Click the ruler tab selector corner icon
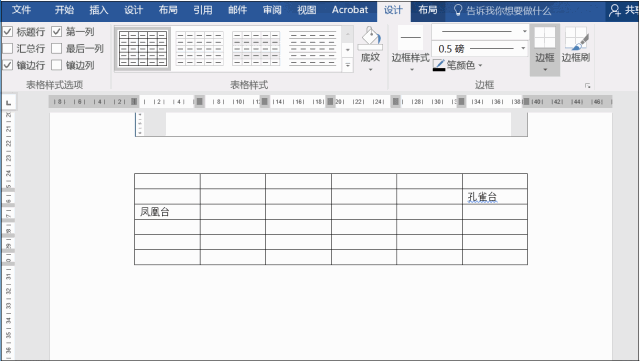Viewport: 640px width, 361px height. point(8,102)
